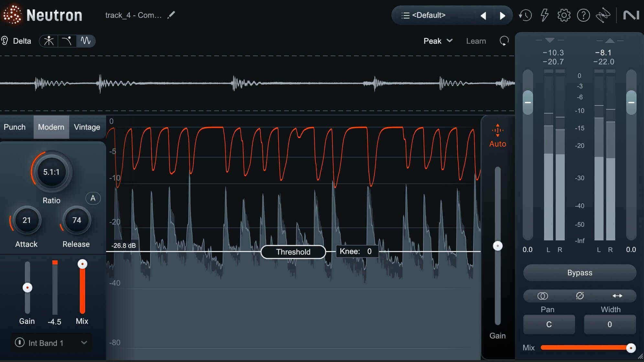Click the input meter down-triangle icon
Viewport: 644px width, 362px height.
click(550, 40)
